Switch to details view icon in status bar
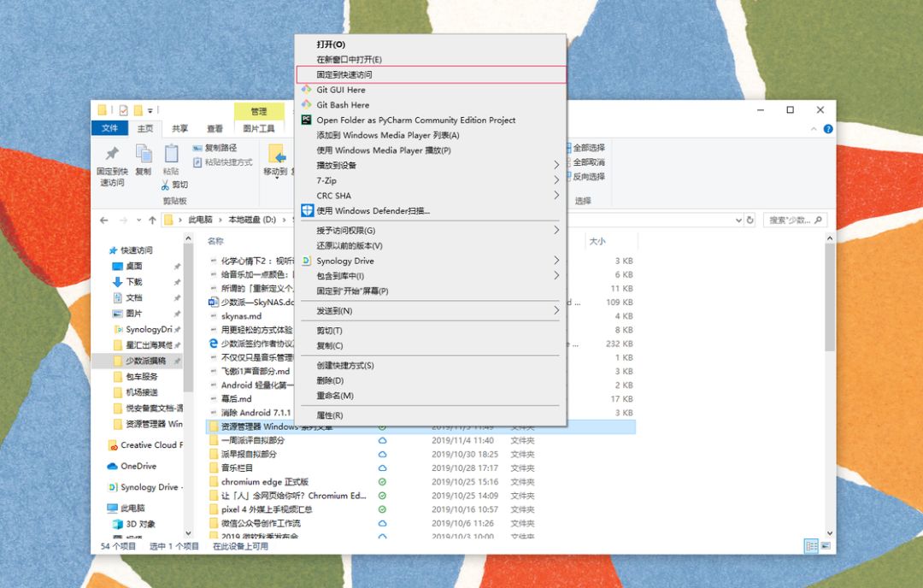923x588 pixels. pos(811,546)
